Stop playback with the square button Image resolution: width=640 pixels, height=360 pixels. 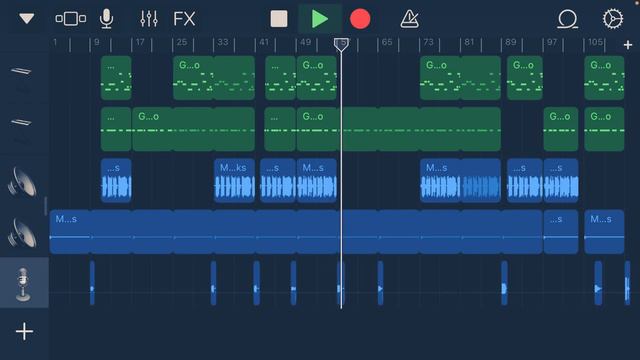click(279, 19)
